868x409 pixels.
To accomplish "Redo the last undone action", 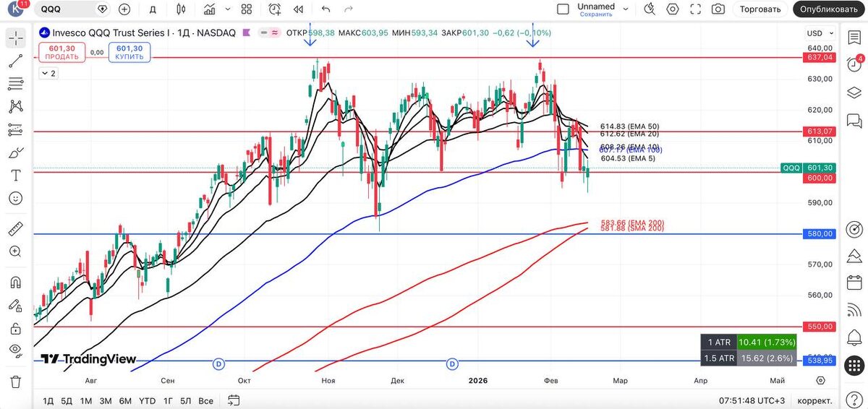I will [349, 9].
